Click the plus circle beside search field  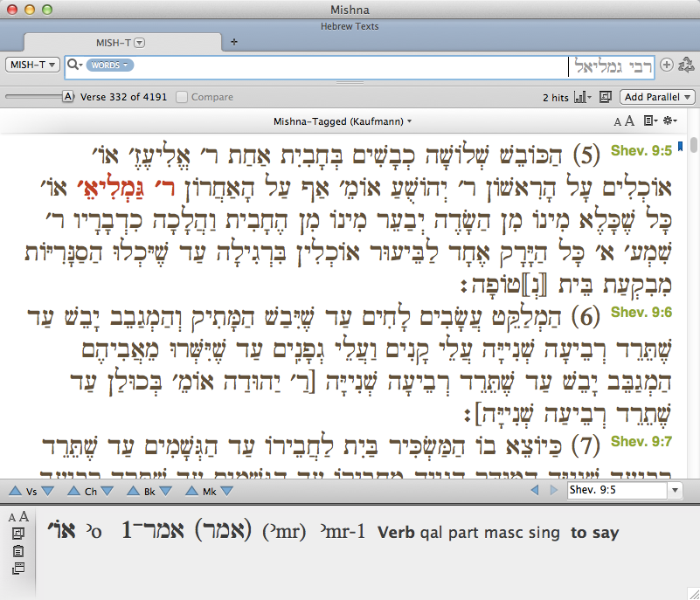667,66
